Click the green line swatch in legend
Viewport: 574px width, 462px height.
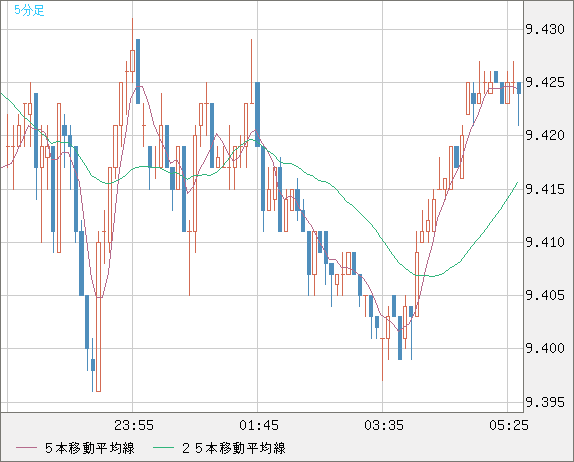click(163, 448)
